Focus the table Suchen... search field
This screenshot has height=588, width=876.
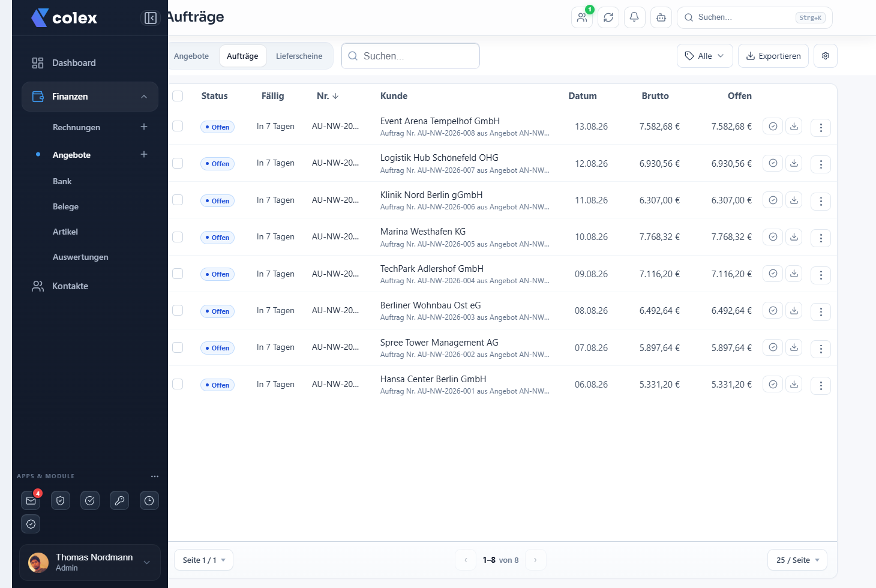(410, 56)
